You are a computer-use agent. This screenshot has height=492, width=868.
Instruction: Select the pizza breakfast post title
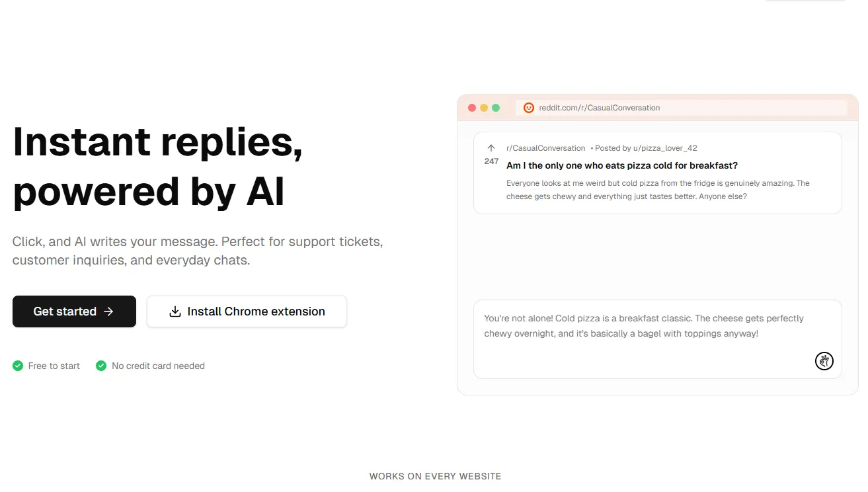coord(621,165)
